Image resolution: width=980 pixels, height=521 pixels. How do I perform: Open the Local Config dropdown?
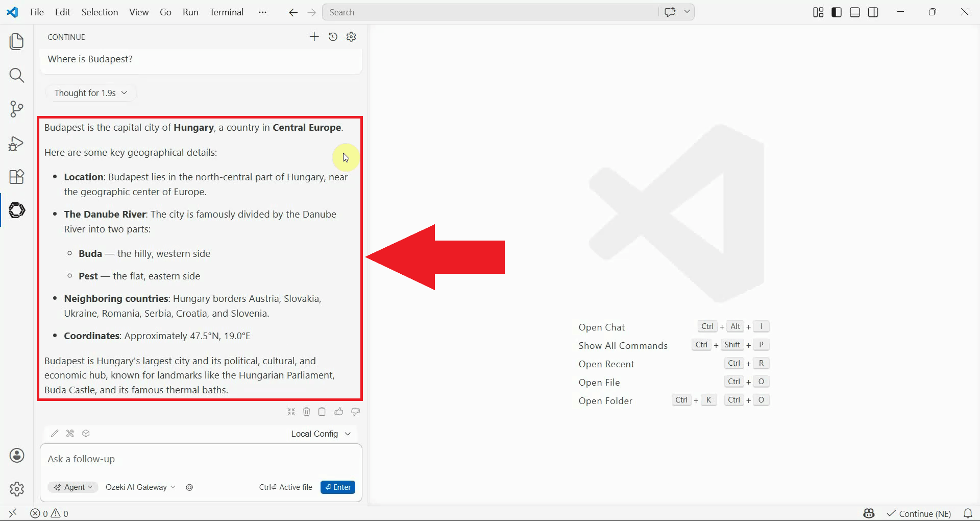click(321, 434)
